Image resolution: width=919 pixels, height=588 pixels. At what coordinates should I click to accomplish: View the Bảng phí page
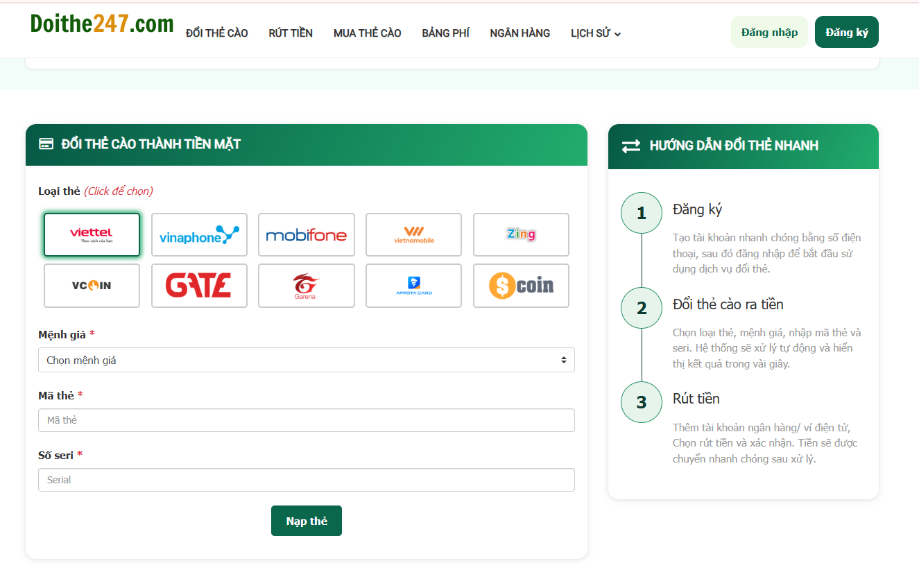445,33
